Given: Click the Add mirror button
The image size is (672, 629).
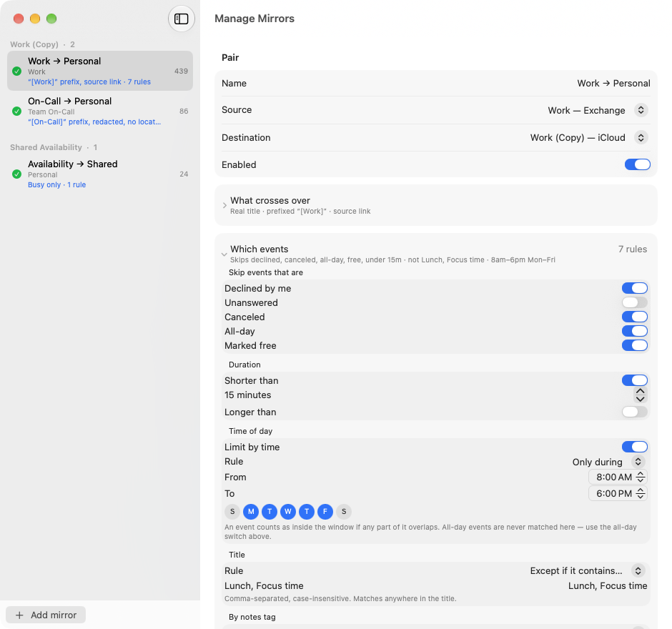Looking at the screenshot, I should tap(46, 615).
